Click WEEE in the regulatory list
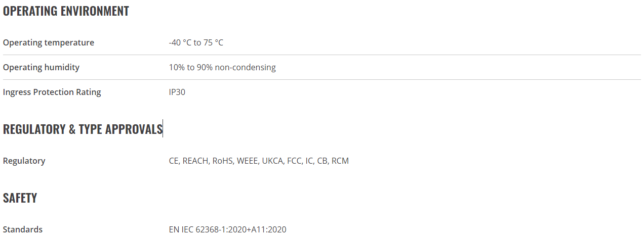 tap(247, 161)
